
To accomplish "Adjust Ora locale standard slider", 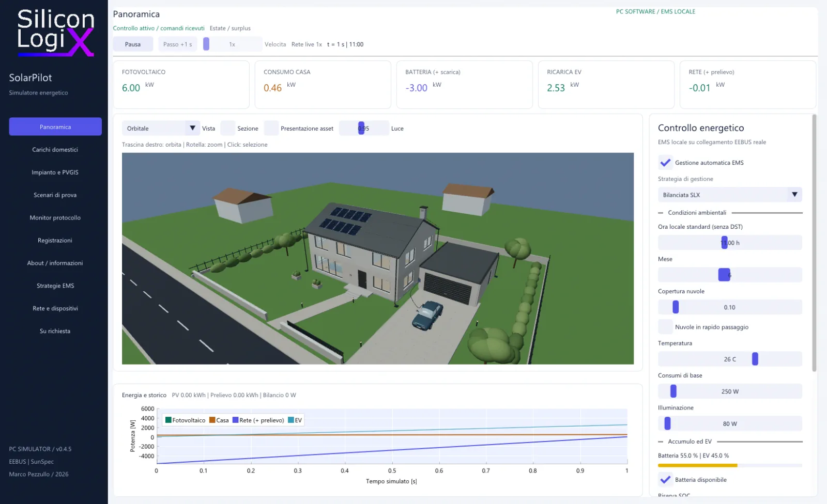I will point(730,242).
